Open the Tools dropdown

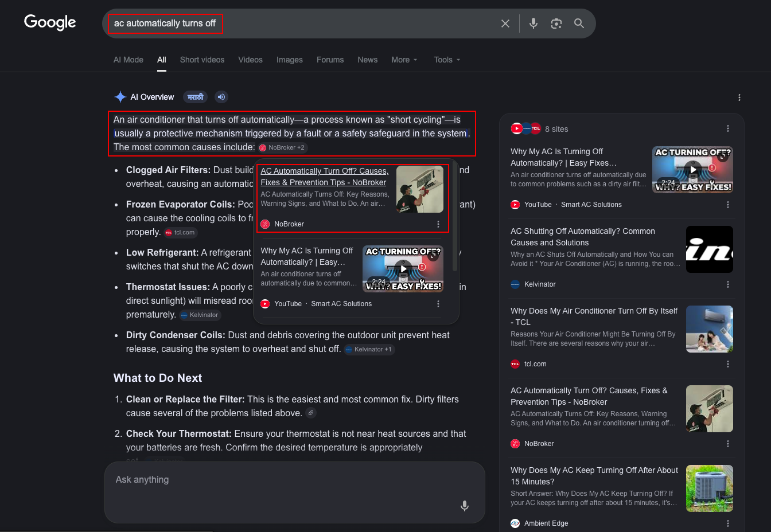pos(447,60)
